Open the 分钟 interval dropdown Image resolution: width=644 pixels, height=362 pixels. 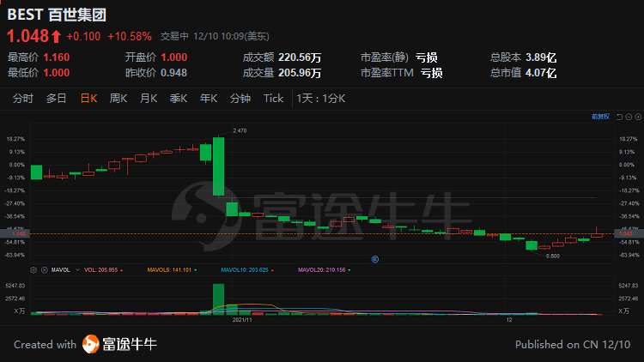click(240, 99)
